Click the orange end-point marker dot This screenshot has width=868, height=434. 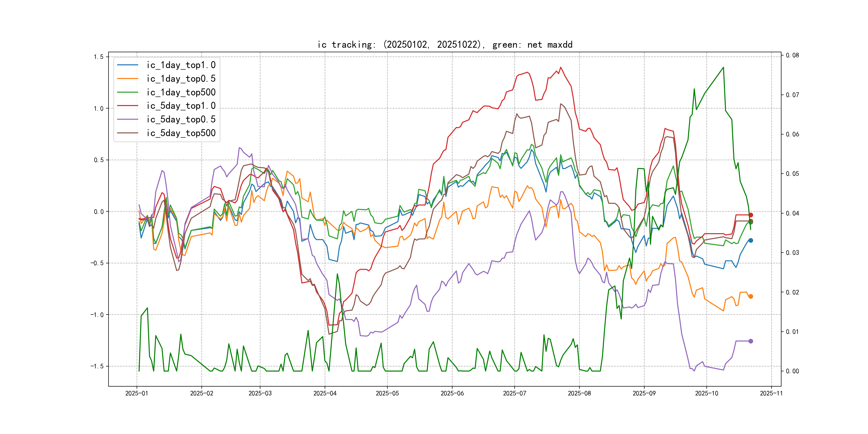click(751, 297)
